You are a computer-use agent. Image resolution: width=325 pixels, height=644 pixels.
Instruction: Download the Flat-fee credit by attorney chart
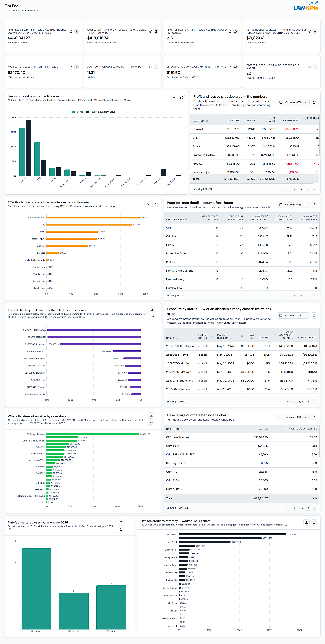[x=307, y=522]
